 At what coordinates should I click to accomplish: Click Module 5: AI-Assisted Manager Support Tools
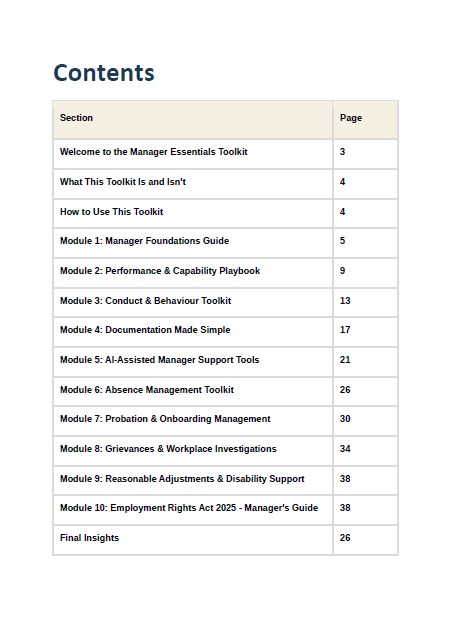(x=160, y=360)
